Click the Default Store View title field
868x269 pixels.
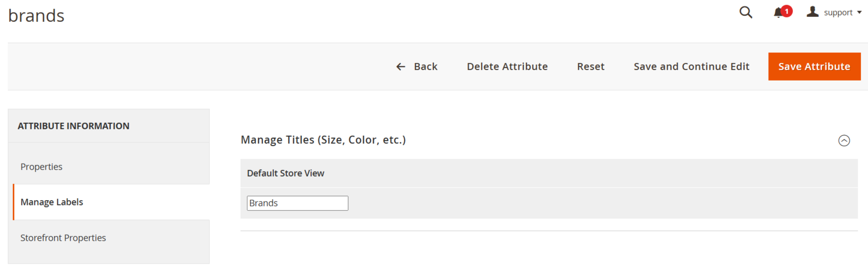(297, 203)
